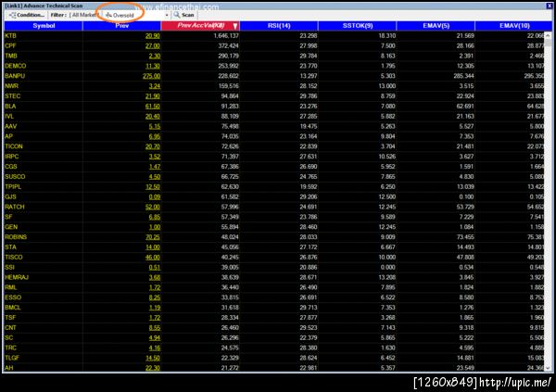Click BANPU's EMAV(5) value 285.344
This screenshot has height=392, width=556.
tap(463, 76)
